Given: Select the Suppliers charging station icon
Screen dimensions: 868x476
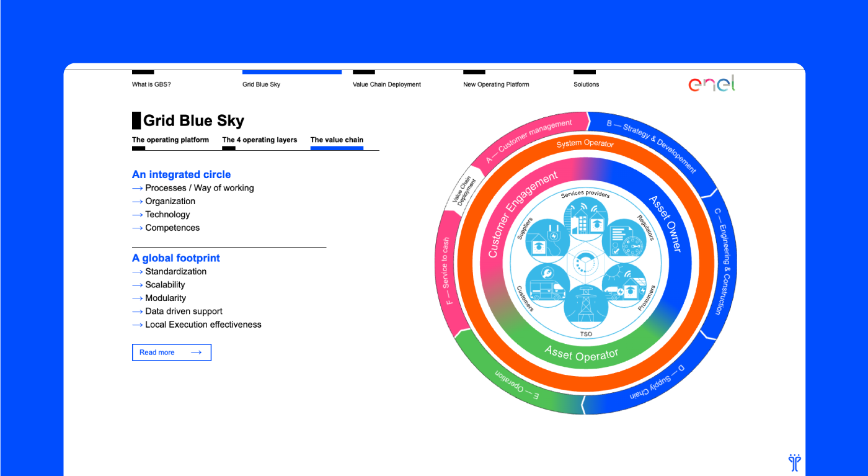Looking at the screenshot, I should 549,240.
